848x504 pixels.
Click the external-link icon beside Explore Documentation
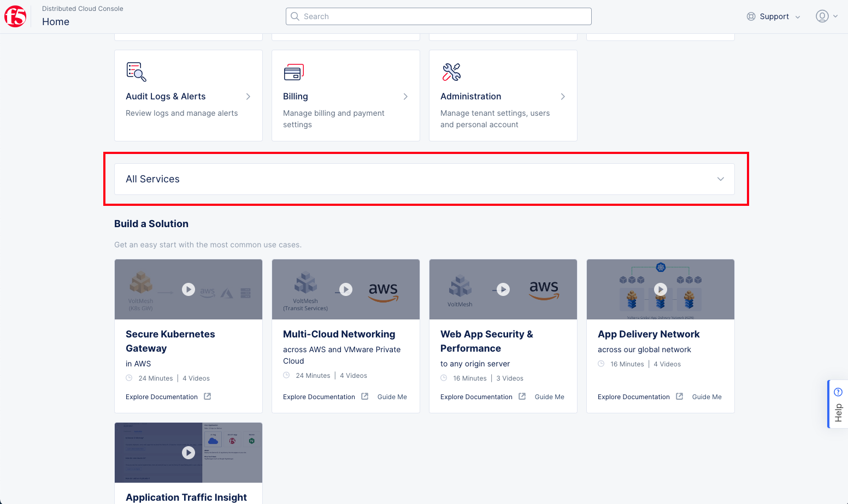pyautogui.click(x=207, y=396)
